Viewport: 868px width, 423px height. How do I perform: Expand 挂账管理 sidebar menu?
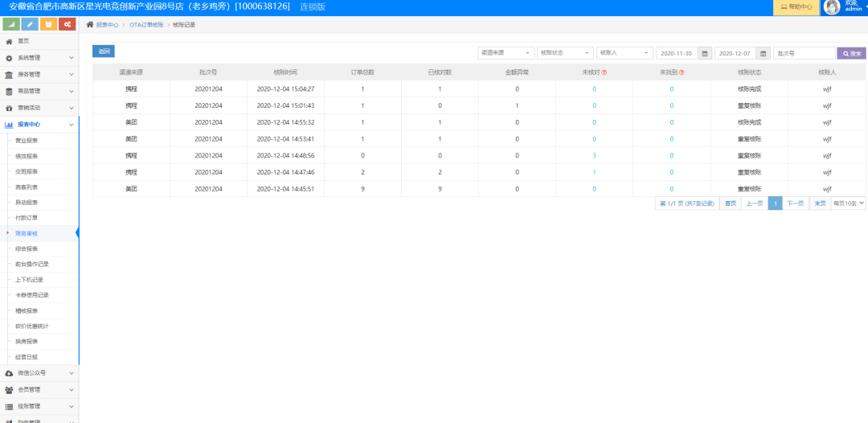pos(40,406)
